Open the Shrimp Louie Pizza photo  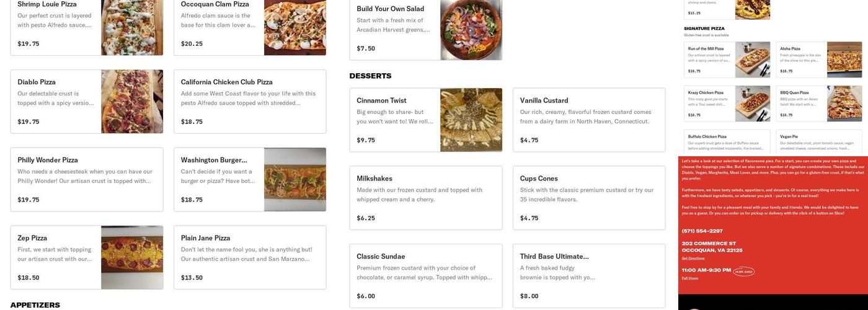click(132, 27)
